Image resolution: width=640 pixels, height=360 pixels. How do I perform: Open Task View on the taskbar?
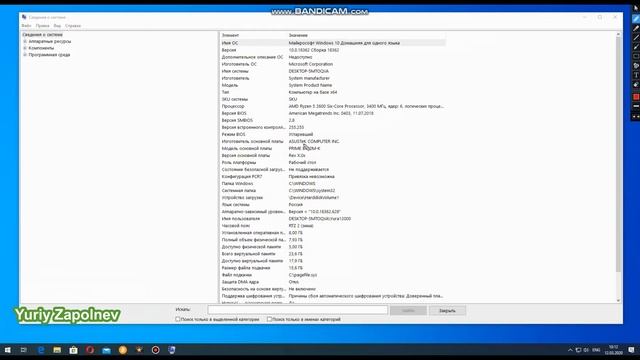[x=24, y=350]
